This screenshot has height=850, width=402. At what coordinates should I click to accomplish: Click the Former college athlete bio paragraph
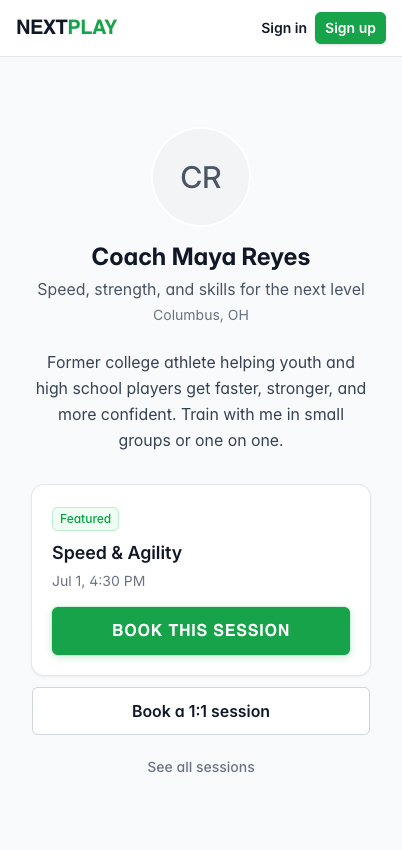pyautogui.click(x=201, y=401)
